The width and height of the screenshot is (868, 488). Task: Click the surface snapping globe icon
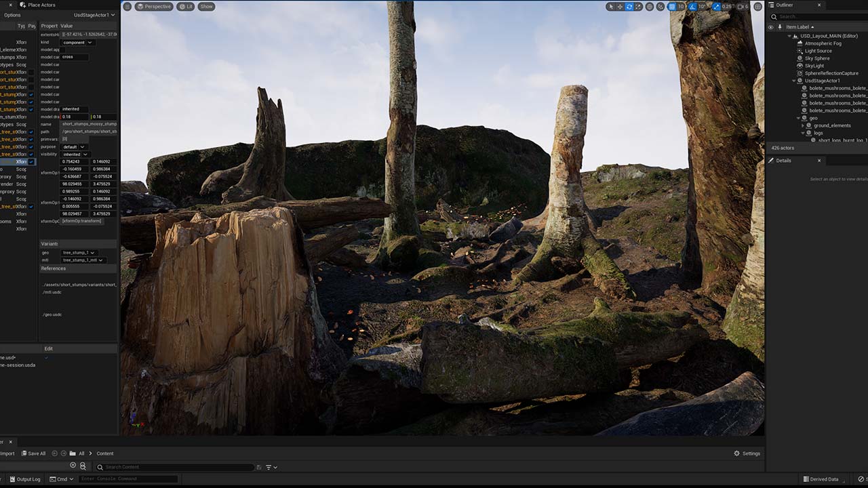coord(660,7)
